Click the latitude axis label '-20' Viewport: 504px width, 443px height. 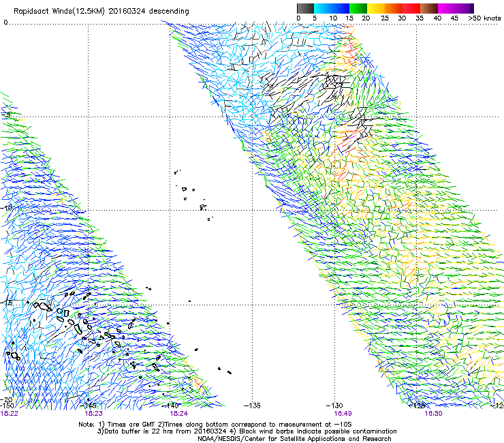click(7, 399)
